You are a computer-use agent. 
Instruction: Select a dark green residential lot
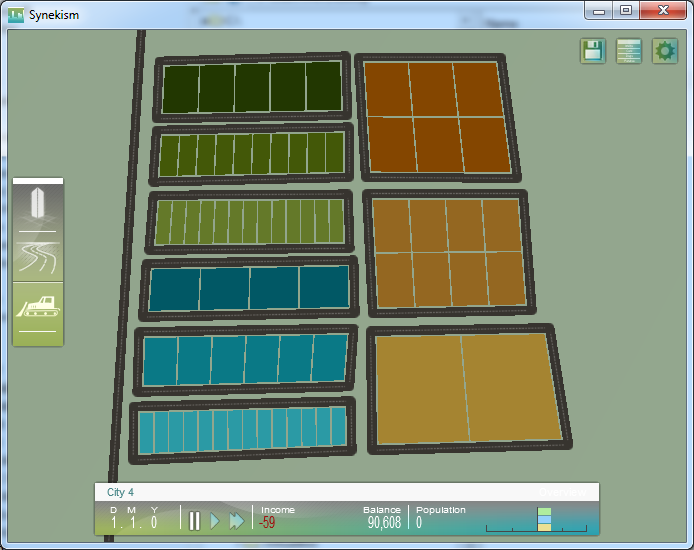pyautogui.click(x=181, y=89)
